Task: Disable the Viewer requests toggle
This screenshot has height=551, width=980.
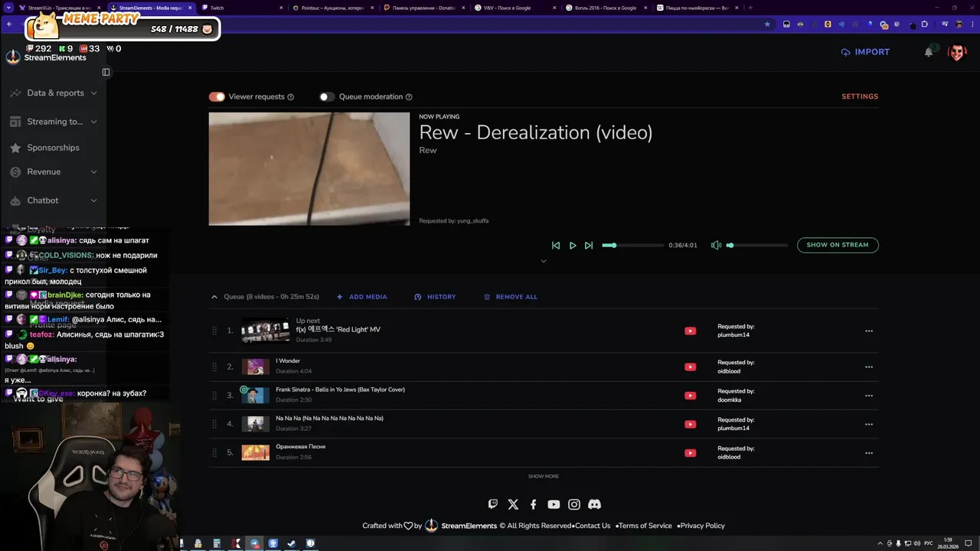Action: (217, 97)
